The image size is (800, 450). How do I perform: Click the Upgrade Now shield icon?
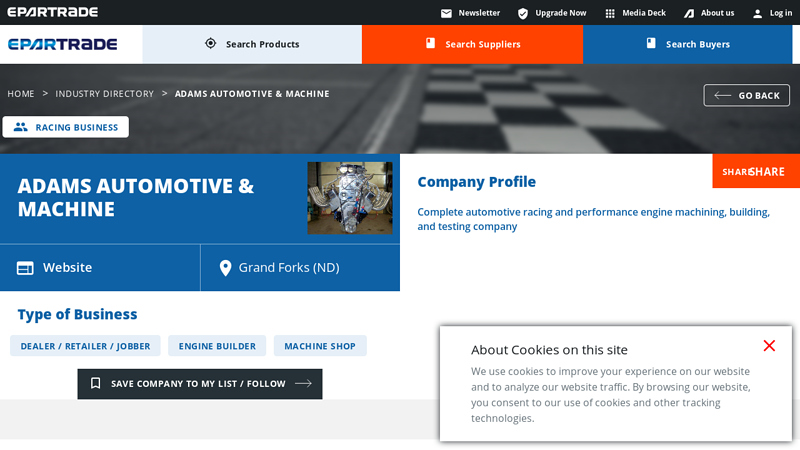pyautogui.click(x=523, y=13)
